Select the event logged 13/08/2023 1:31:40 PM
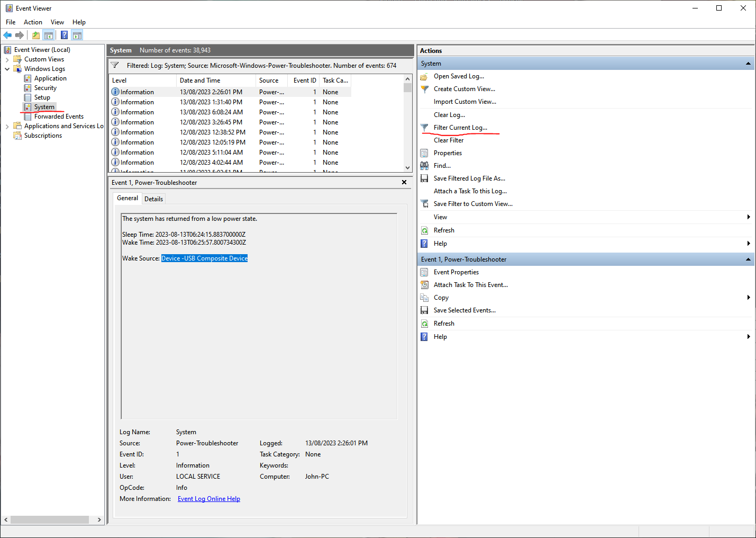756x538 pixels. 230,102
